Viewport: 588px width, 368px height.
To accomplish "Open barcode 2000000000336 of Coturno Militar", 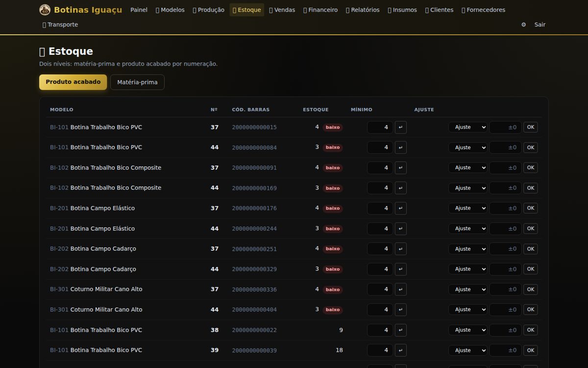I will tap(254, 289).
